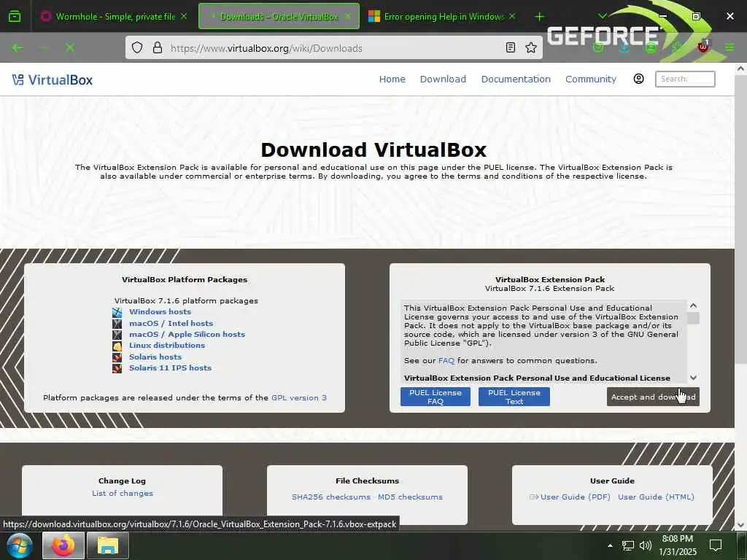Open User Guide (PDF) link

(x=575, y=497)
